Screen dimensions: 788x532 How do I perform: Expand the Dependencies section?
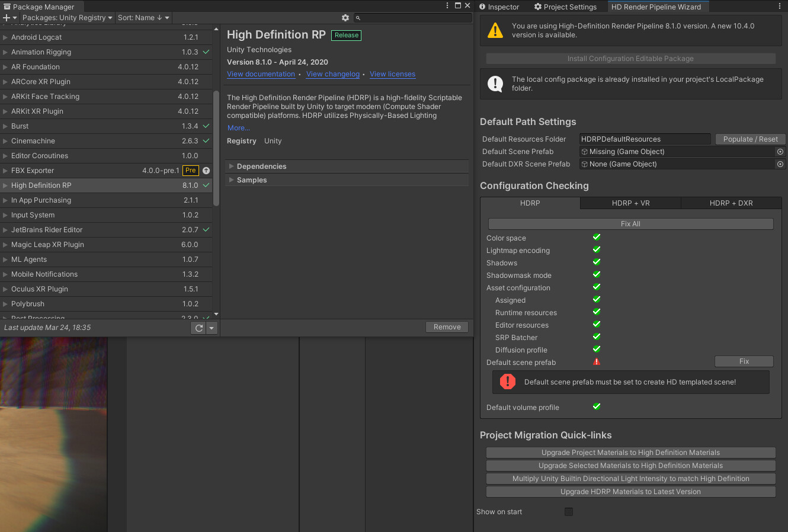(261, 166)
